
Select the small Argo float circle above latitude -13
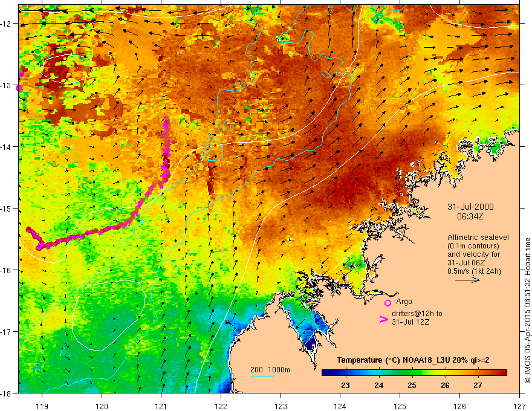(21, 74)
